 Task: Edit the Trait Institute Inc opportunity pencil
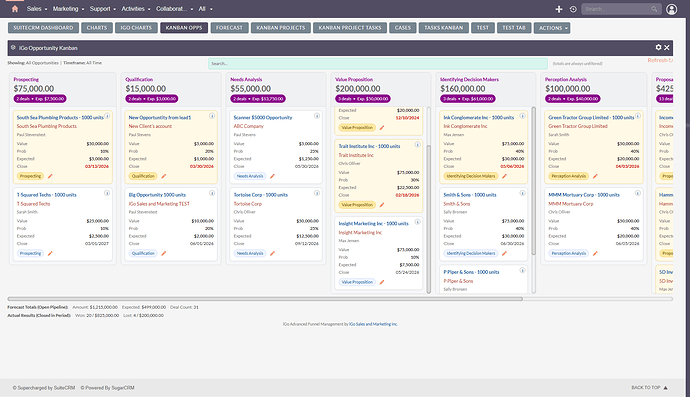pyautogui.click(x=382, y=205)
